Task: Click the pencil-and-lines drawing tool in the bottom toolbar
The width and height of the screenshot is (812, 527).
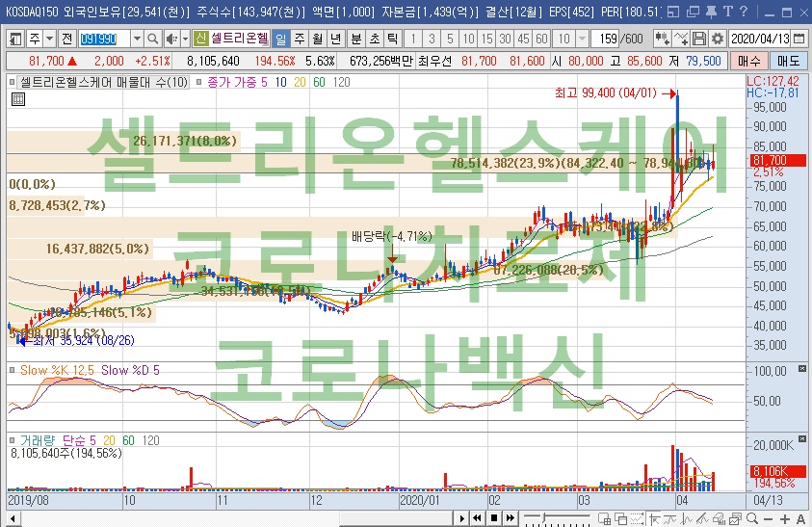Action: [x=702, y=518]
